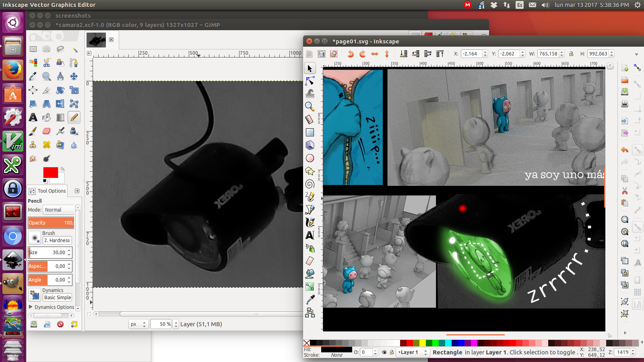The height and width of the screenshot is (362, 644).
Task: Select GIMP Paintbrush tool
Action: (x=33, y=131)
